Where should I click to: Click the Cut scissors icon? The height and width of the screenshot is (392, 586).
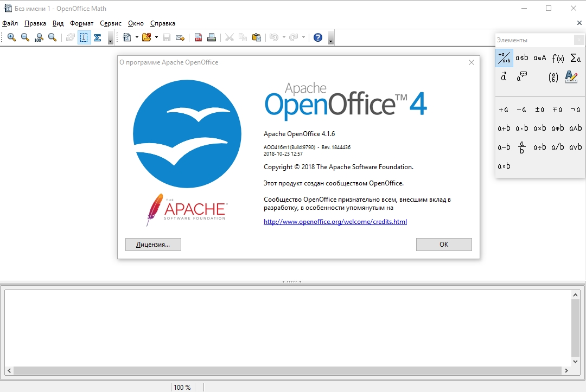click(230, 37)
